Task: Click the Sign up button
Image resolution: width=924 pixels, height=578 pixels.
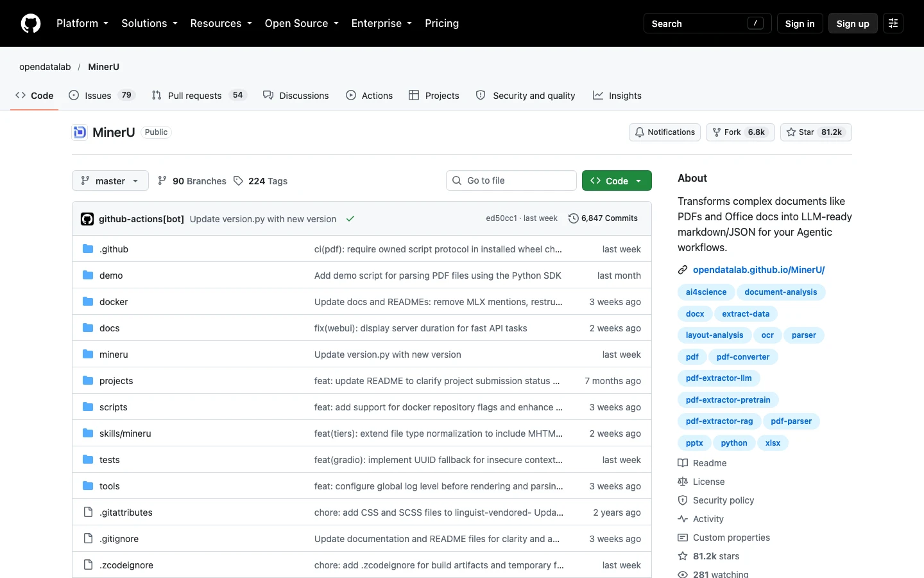Action: 853,23
